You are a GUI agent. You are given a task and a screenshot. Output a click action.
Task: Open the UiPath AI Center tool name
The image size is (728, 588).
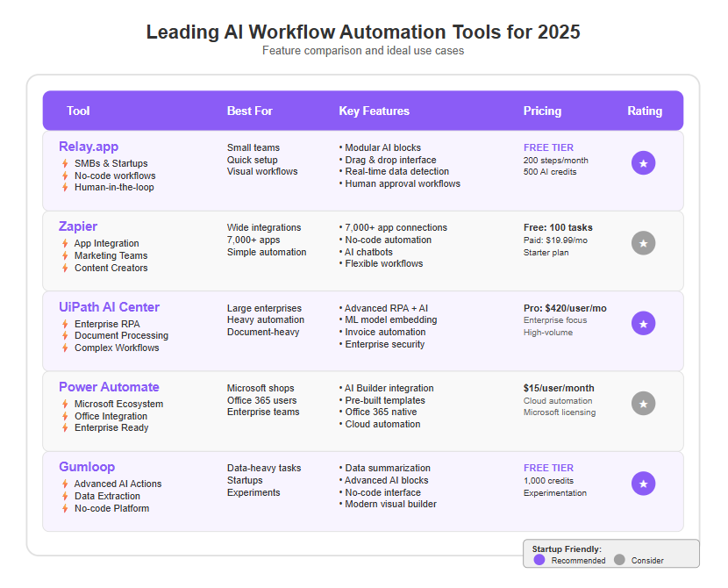coord(109,307)
